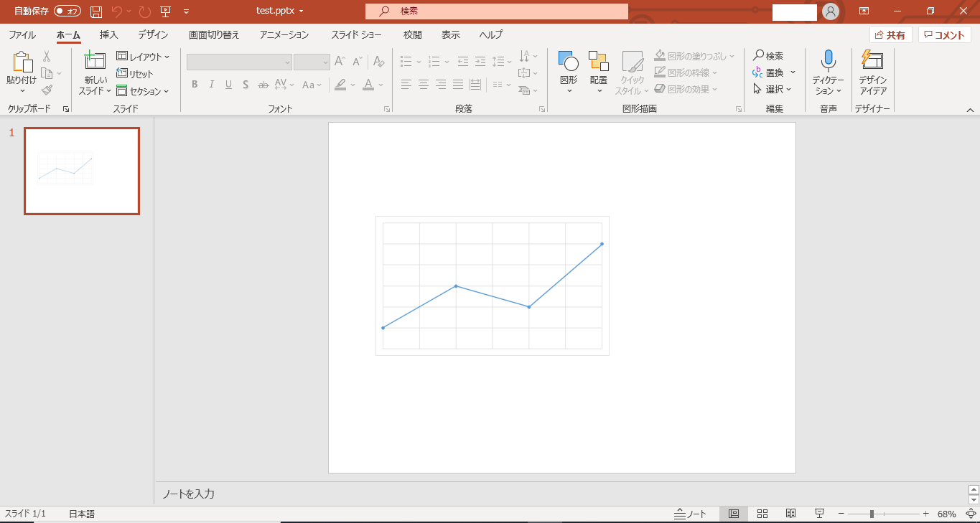Viewport: 980px width, 523px height.
Task: Fit slide to current window icon
Action: click(x=971, y=514)
